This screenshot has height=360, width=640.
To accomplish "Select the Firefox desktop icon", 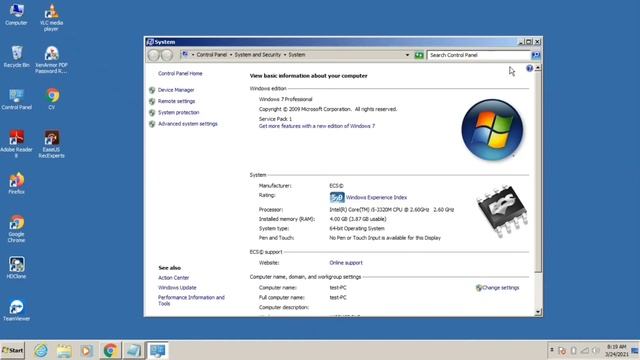I will point(16,183).
